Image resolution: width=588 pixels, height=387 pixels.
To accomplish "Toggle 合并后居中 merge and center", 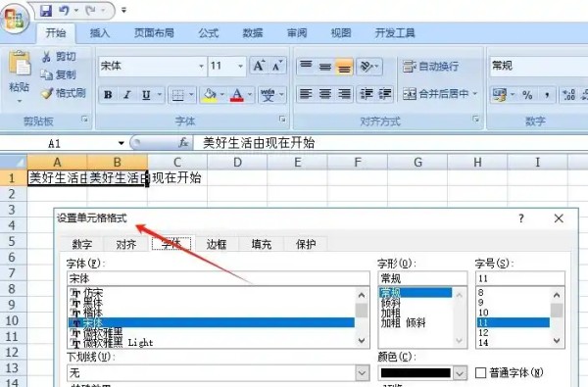I will [439, 94].
